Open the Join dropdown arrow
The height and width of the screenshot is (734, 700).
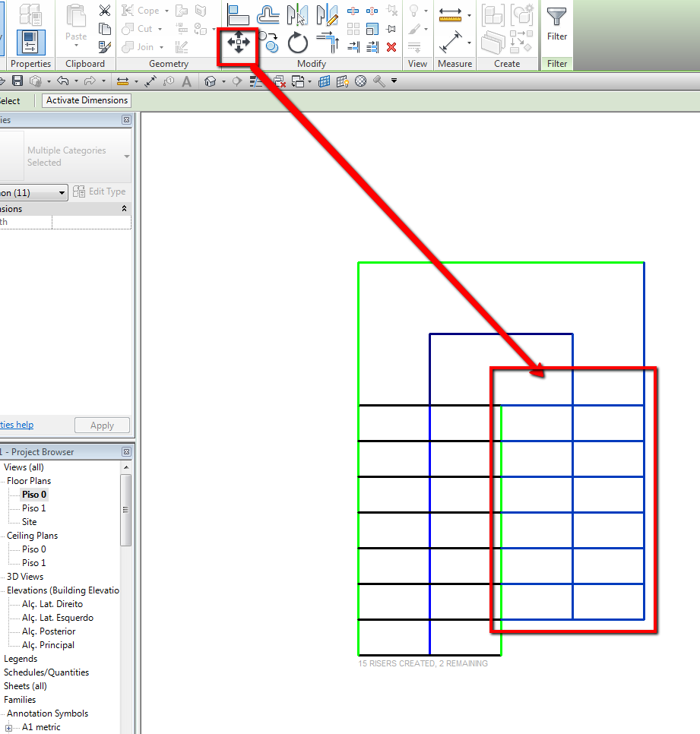162,47
